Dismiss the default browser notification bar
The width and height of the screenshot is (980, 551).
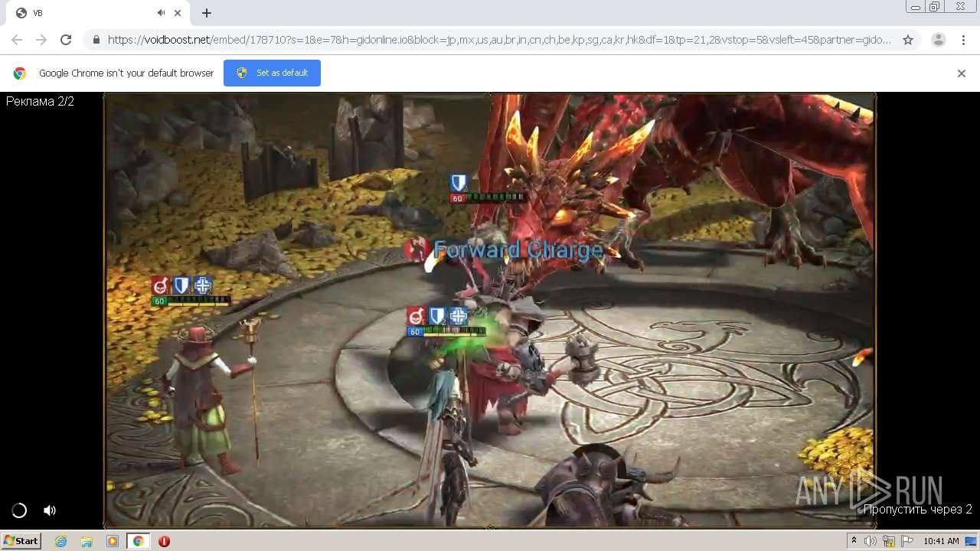click(962, 73)
